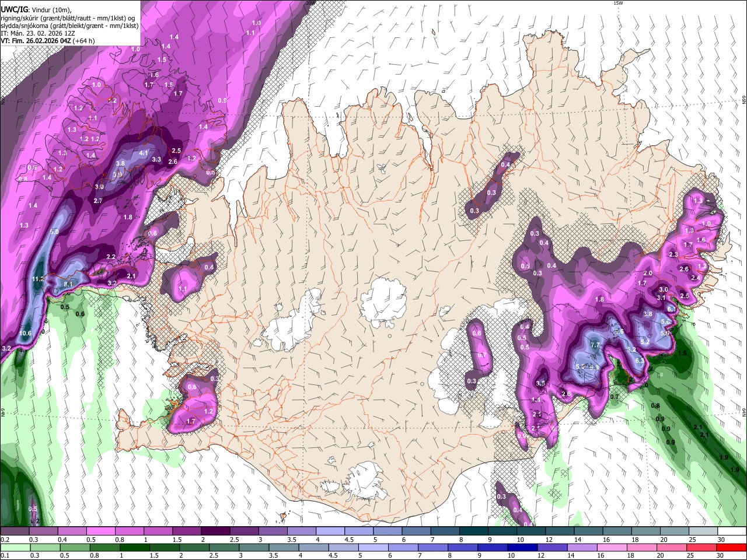The height and width of the screenshot is (560, 747).
Task: Click the '(+64 h)' forecast offset
Action: click(x=83, y=41)
